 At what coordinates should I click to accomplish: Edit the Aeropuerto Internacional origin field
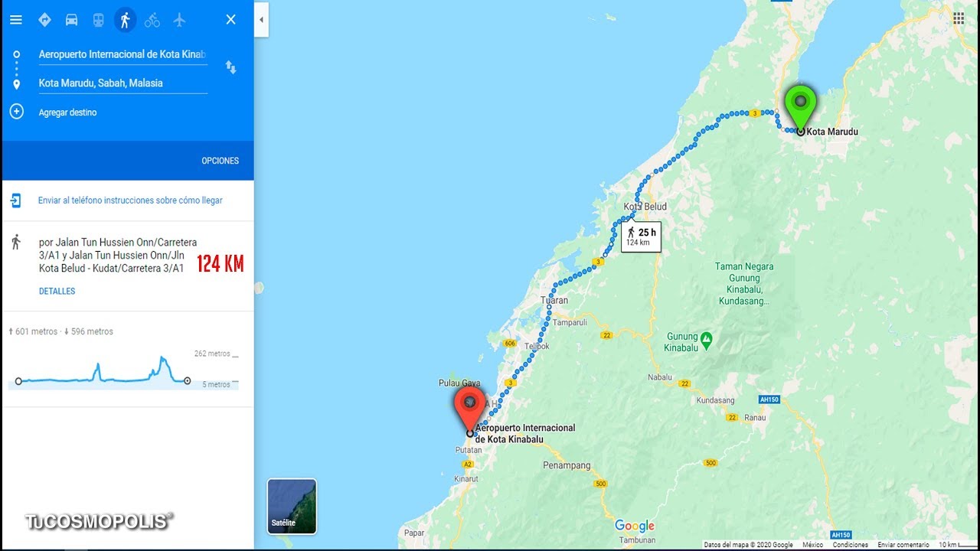point(122,54)
